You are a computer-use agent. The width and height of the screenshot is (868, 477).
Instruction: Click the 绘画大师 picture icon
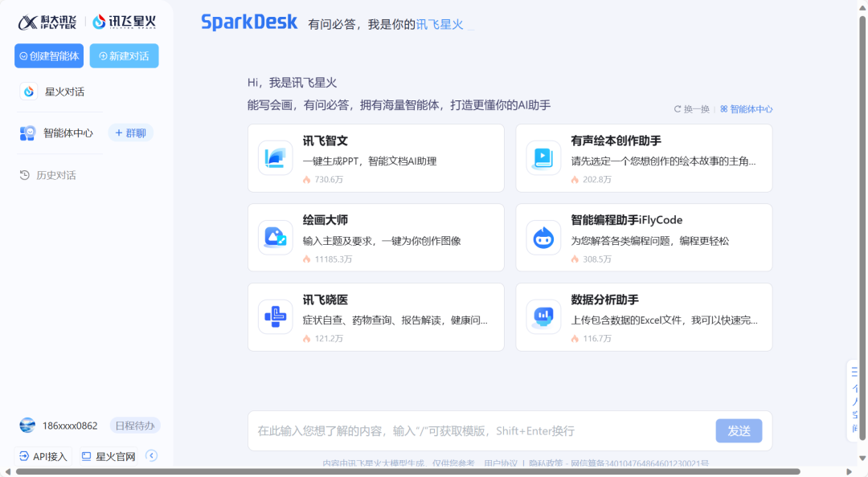[275, 238]
